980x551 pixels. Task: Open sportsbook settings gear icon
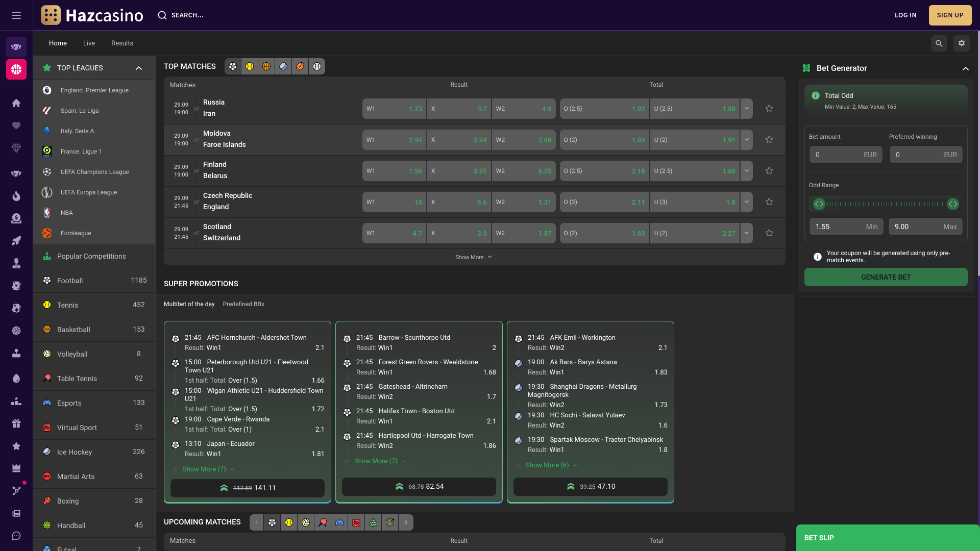[x=962, y=43]
